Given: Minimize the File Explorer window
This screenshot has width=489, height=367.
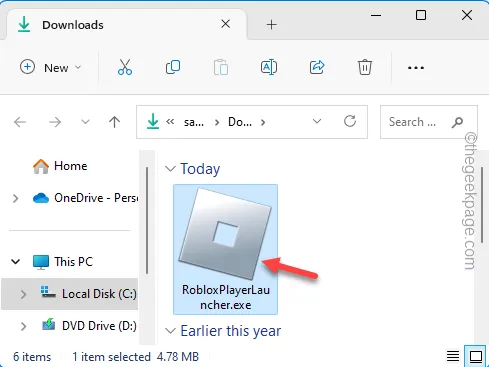Looking at the screenshot, I should coord(376,15).
